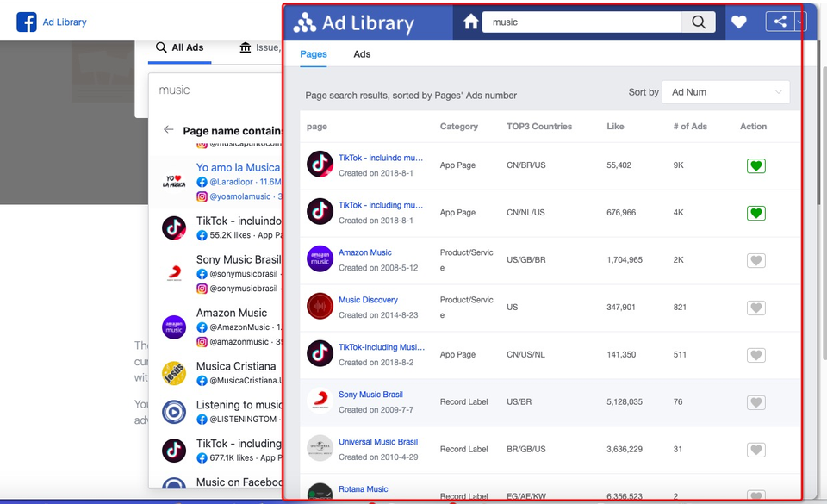This screenshot has height=504, width=827.
Task: Click the share icon in the extension header
Action: [780, 22]
